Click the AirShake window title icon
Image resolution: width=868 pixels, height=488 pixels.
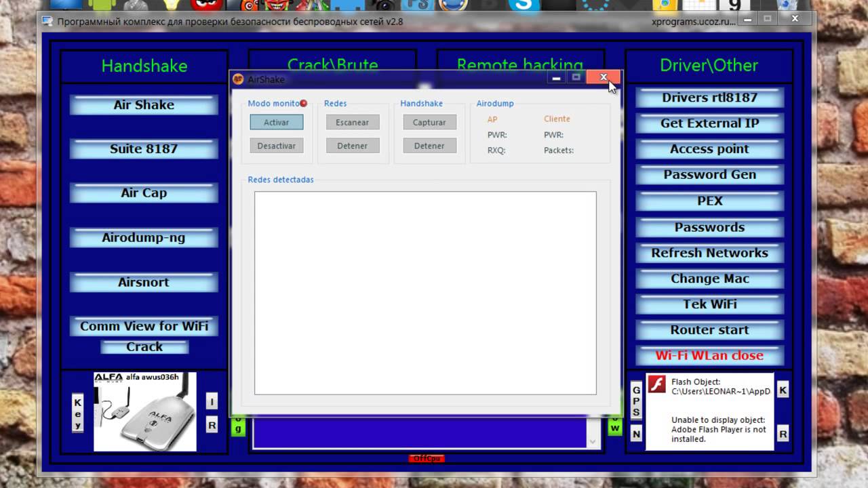click(x=238, y=79)
